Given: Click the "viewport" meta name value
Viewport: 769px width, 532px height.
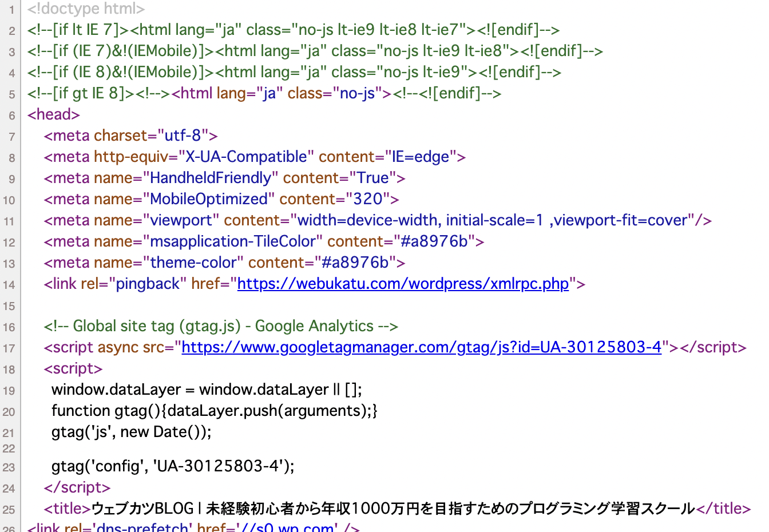Looking at the screenshot, I should [181, 220].
